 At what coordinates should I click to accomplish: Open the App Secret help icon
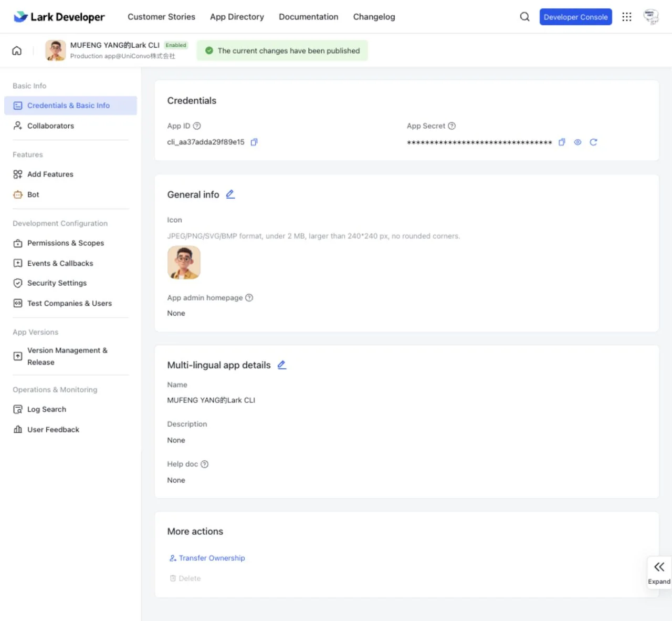click(452, 126)
